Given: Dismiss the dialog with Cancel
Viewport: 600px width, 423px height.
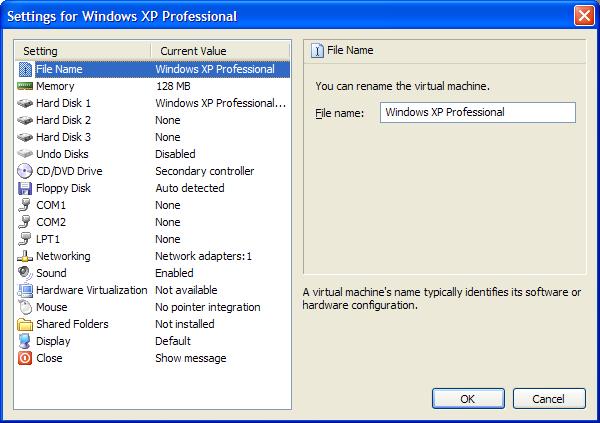Looking at the screenshot, I should tap(549, 399).
